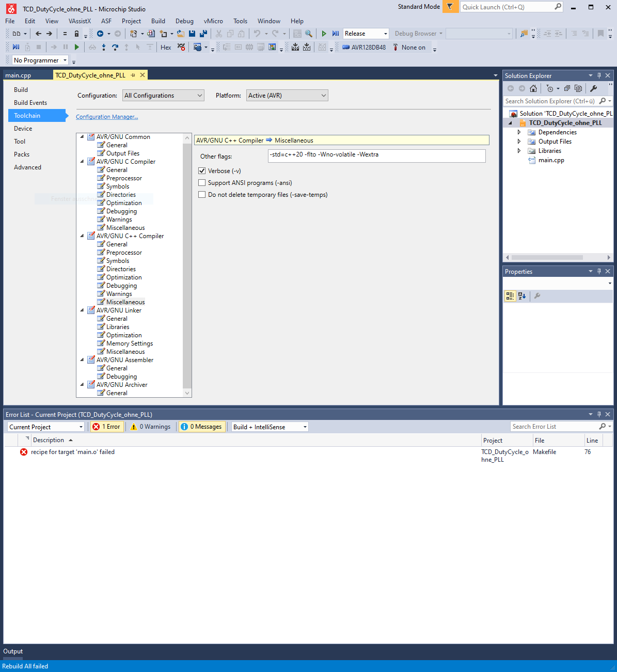Collapse the AVR/GNU C Compiler node

click(x=82, y=162)
